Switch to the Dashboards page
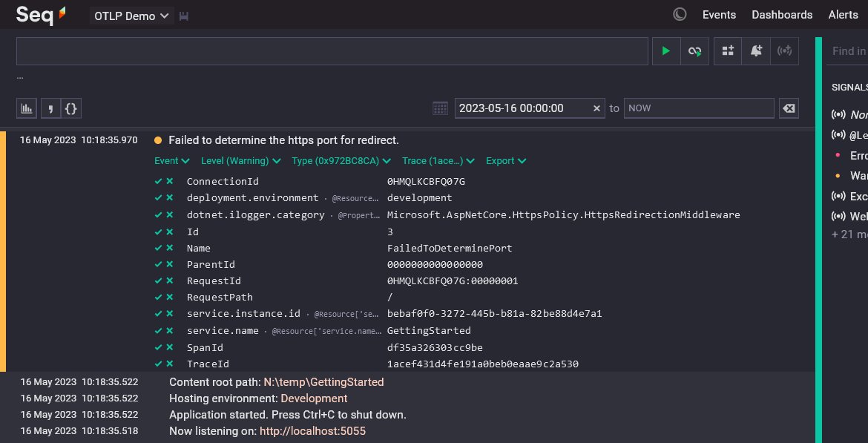The width and height of the screenshot is (868, 443). 782,14
